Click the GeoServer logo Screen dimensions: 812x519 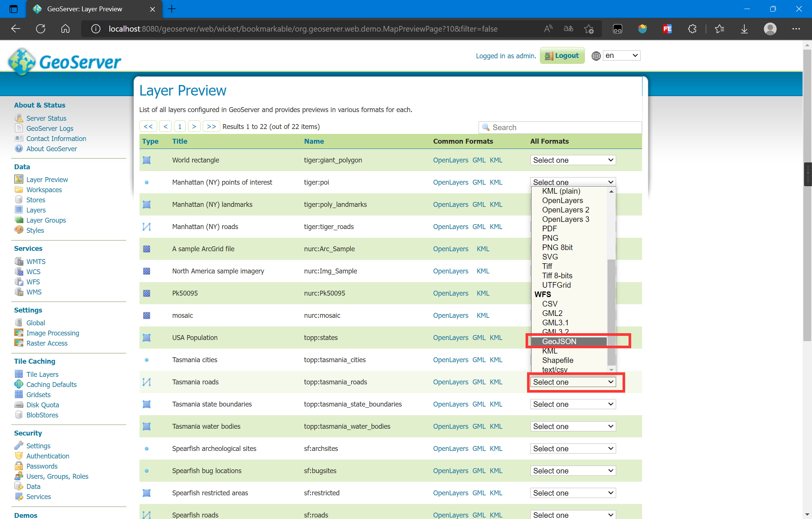[x=65, y=61]
